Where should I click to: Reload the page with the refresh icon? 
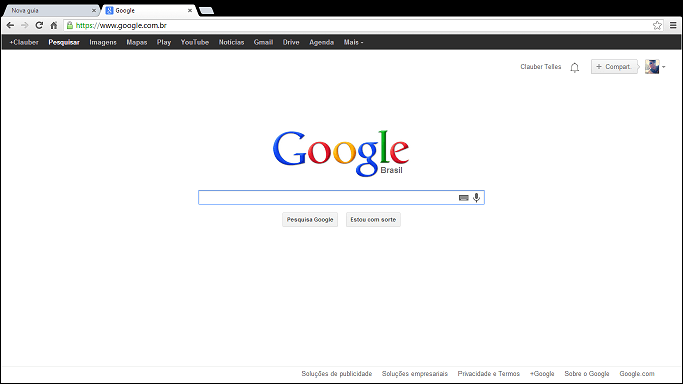[39, 25]
